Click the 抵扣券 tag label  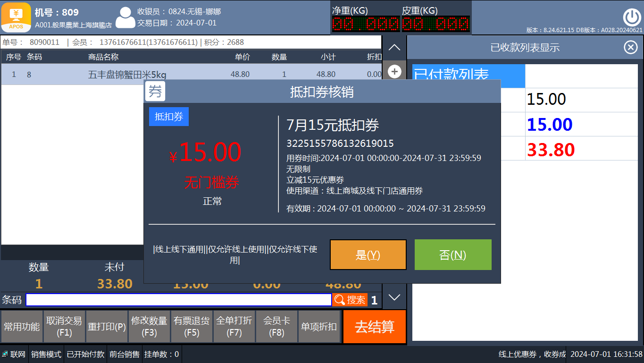169,117
